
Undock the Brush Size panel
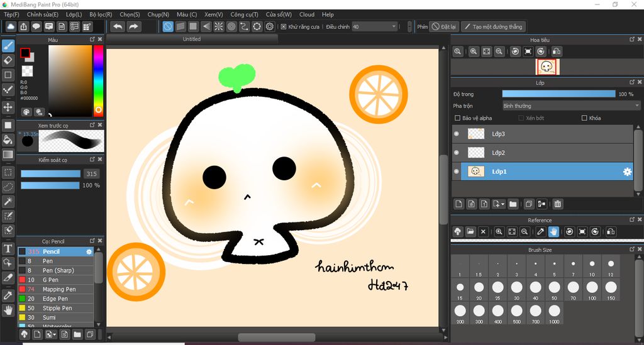[632, 249]
